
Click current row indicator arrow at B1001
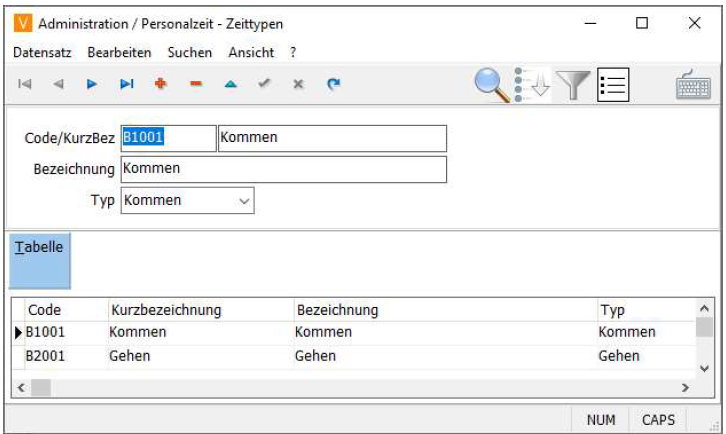coord(18,333)
